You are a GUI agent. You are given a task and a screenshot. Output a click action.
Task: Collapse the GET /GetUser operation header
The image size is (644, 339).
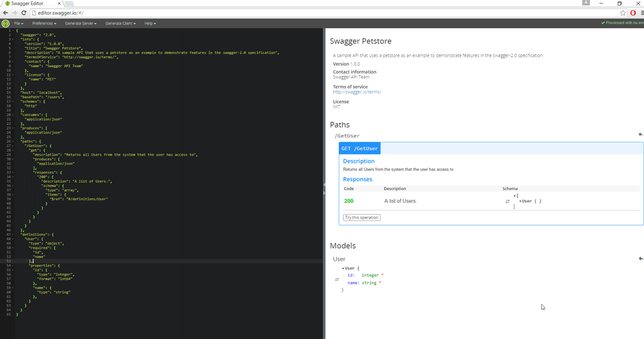359,148
